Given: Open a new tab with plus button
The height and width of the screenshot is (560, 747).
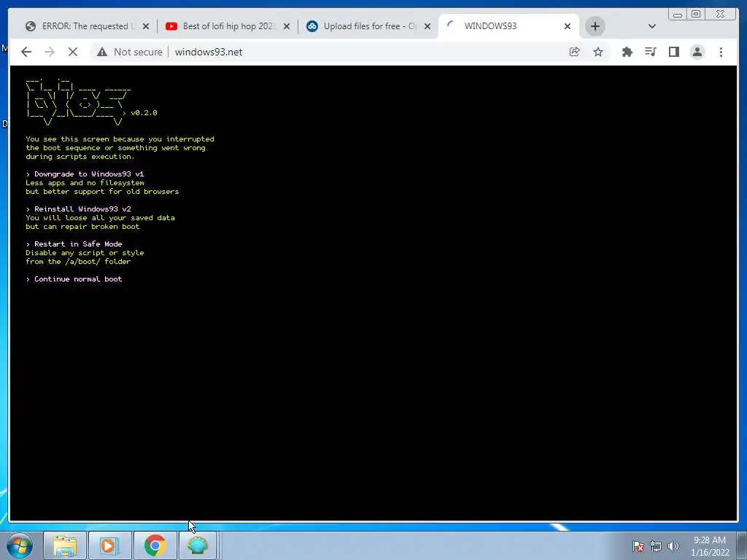Looking at the screenshot, I should click(595, 26).
